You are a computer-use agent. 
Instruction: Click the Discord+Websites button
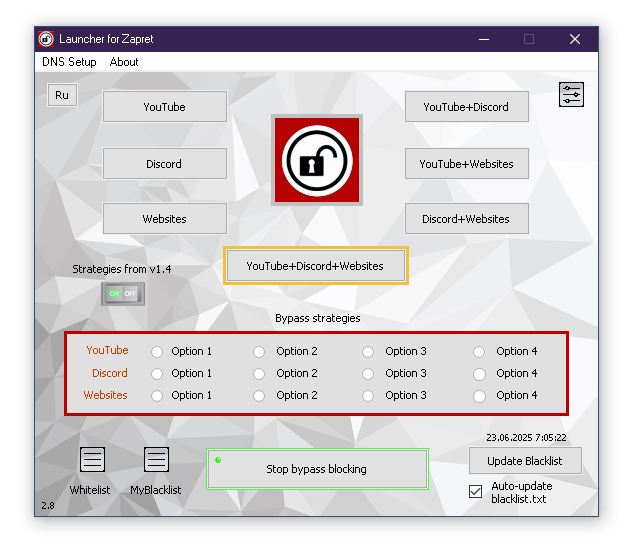(x=467, y=218)
